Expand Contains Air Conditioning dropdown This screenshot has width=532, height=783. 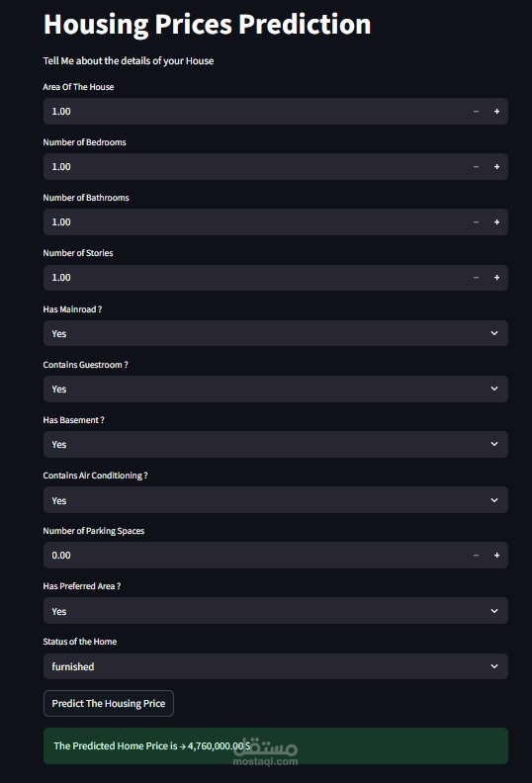click(x=276, y=500)
